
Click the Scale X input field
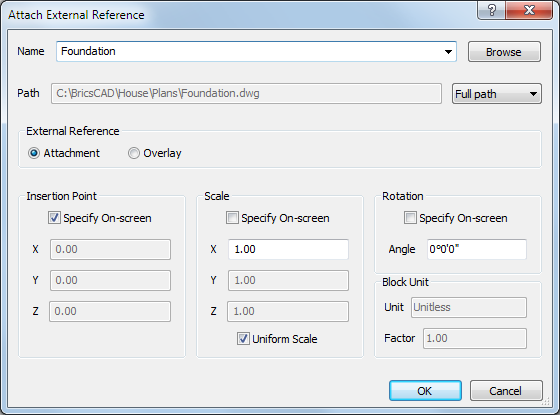(x=288, y=249)
